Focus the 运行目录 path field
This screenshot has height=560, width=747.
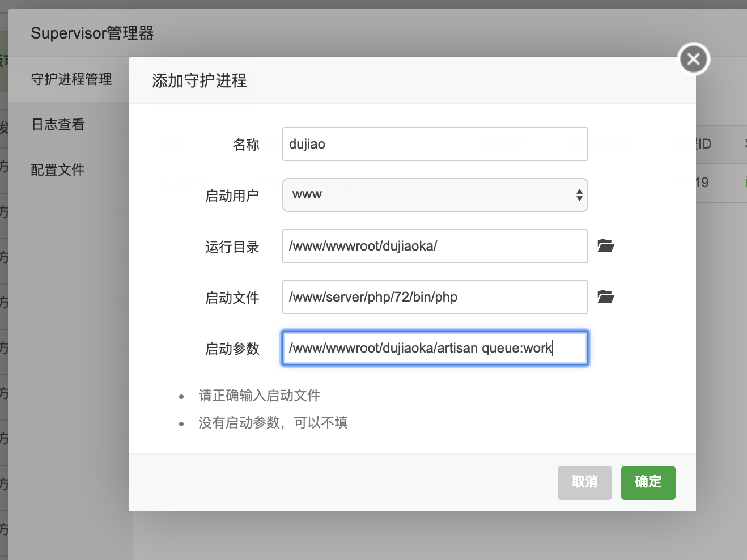(435, 246)
